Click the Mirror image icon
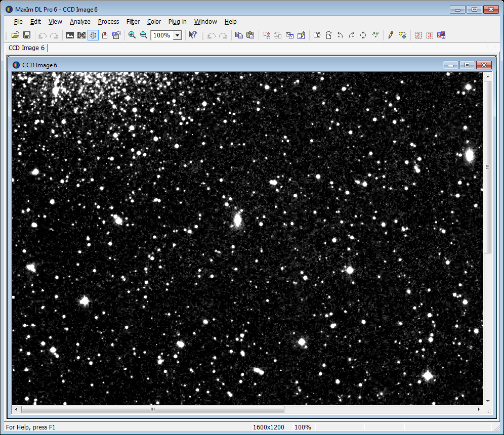The height and width of the screenshot is (435, 504). point(317,35)
